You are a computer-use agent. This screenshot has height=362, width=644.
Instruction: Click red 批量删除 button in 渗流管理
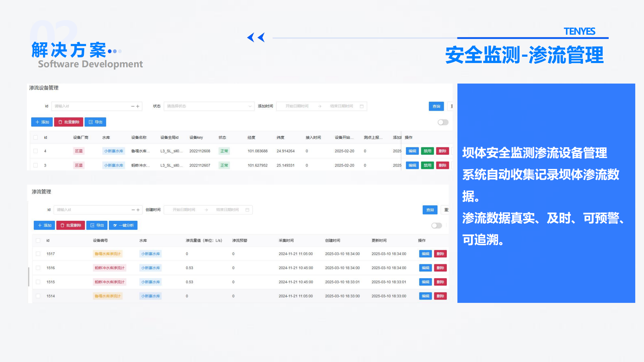pos(71,225)
